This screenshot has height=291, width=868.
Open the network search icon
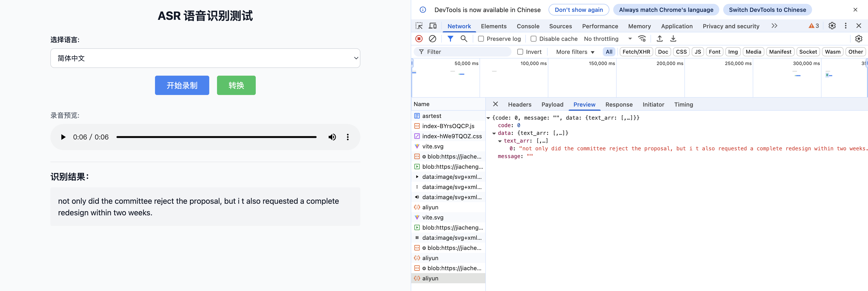(x=464, y=39)
